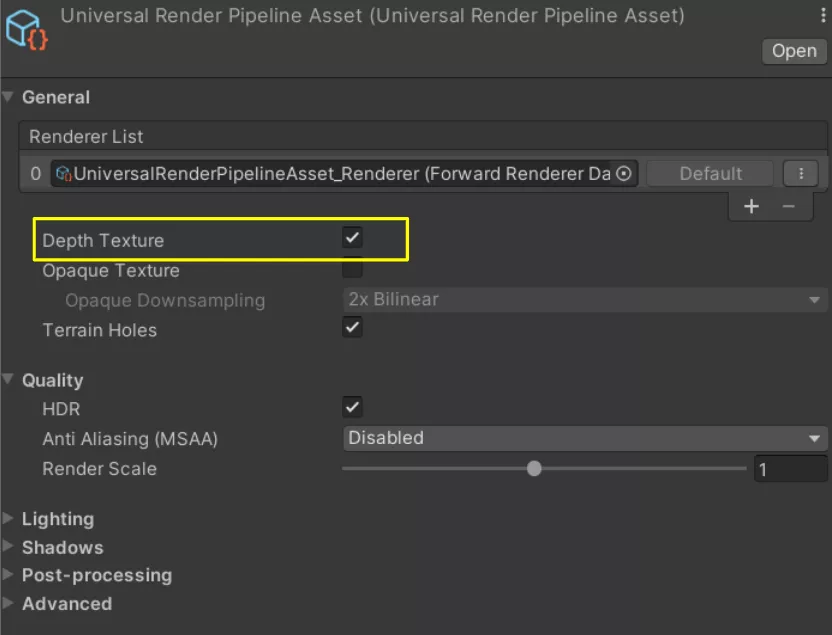Click the kebab menu beside the Default button
The height and width of the screenshot is (635, 832).
[x=799, y=173]
